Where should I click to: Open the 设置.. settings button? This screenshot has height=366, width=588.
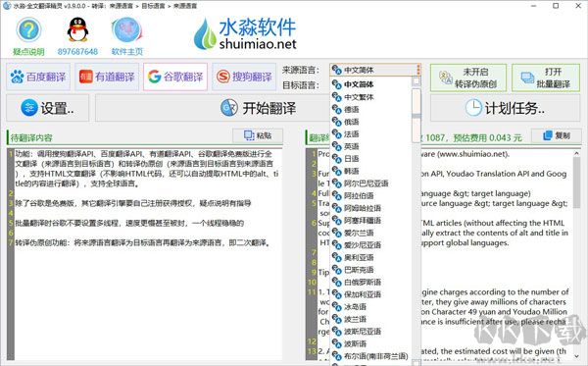pyautogui.click(x=48, y=108)
